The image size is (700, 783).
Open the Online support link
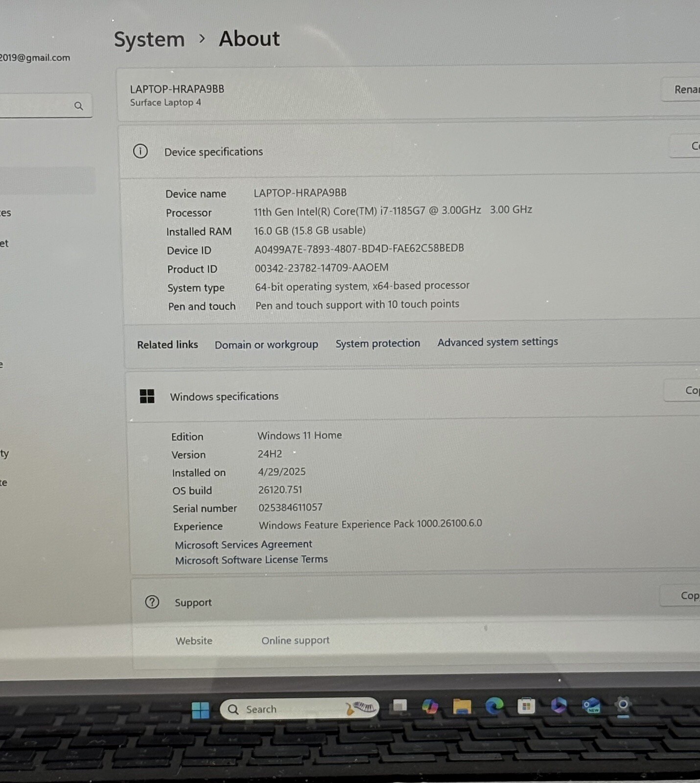(295, 640)
